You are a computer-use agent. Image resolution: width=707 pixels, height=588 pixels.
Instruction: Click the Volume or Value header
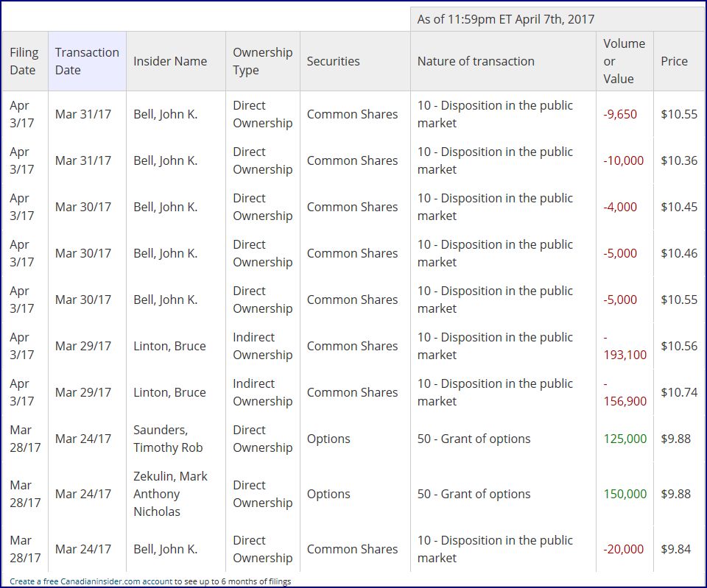click(x=624, y=61)
